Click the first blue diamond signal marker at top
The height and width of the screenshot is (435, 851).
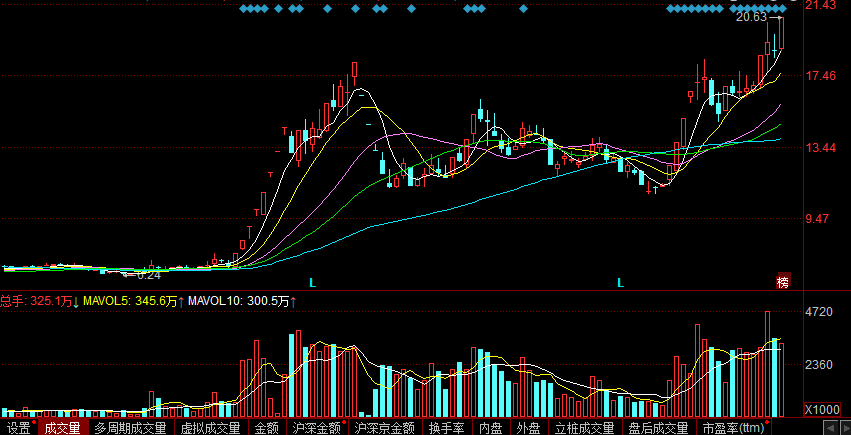pos(243,8)
